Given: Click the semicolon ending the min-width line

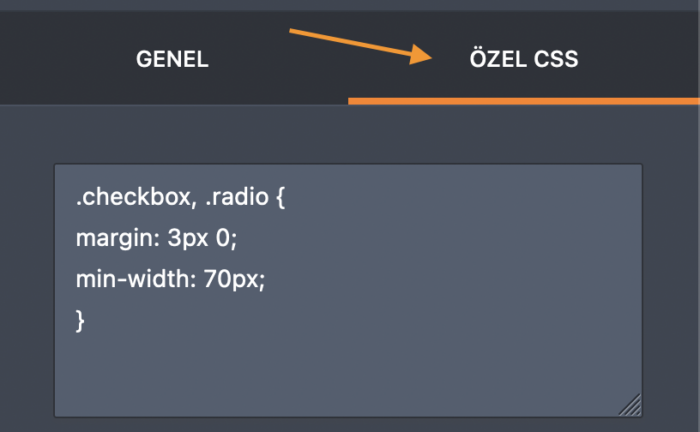Looking at the screenshot, I should pos(264,282).
